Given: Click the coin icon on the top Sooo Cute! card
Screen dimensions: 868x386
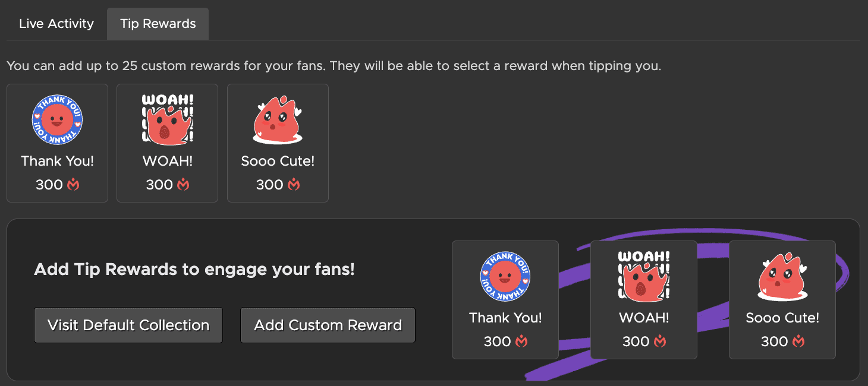Looking at the screenshot, I should 294,185.
